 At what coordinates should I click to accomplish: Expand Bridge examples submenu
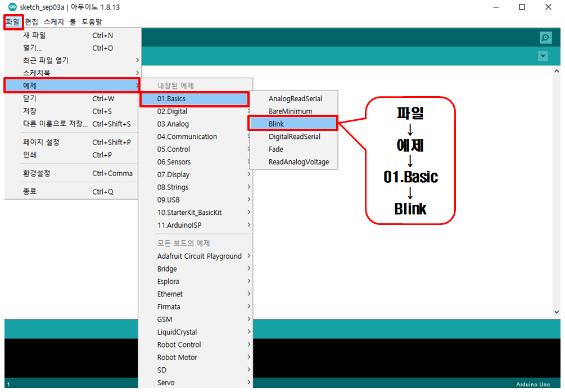coord(196,269)
